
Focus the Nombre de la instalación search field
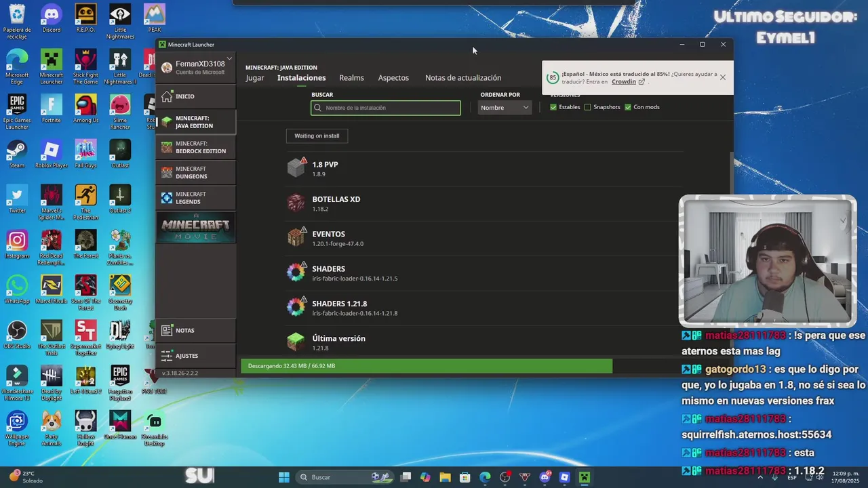pyautogui.click(x=386, y=108)
